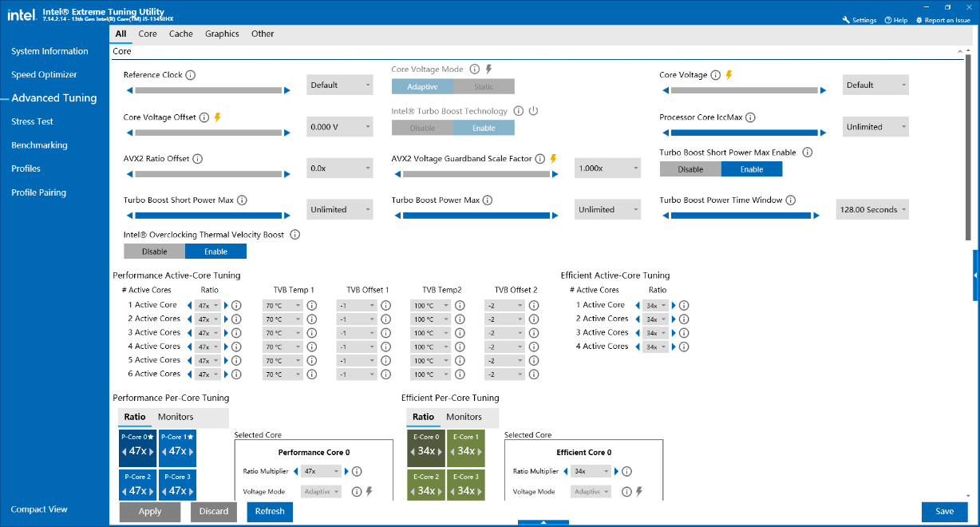Open Turbo Boost Power Time Window dropdown

coord(872,209)
